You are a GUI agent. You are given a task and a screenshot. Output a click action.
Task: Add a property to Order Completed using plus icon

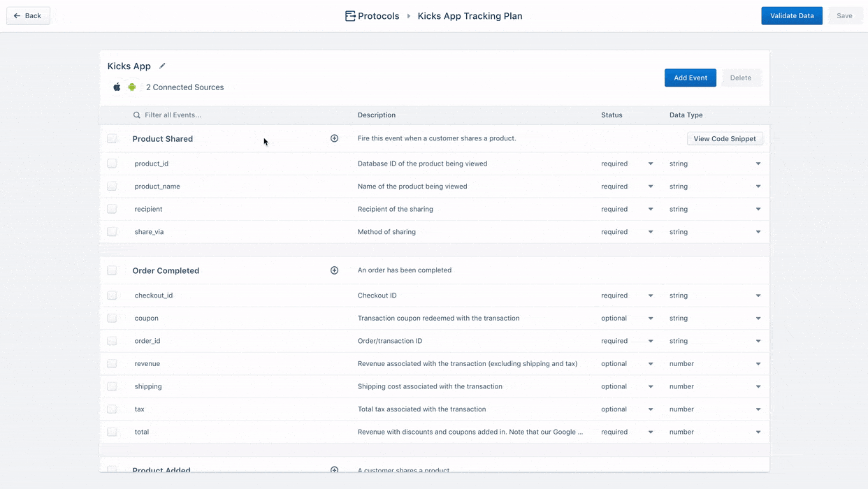pos(334,270)
